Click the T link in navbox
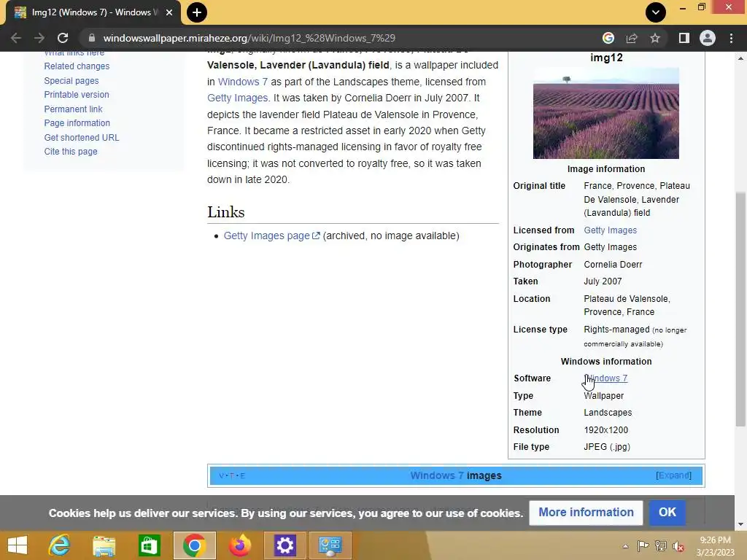Image resolution: width=747 pixels, height=560 pixels. pyautogui.click(x=232, y=475)
